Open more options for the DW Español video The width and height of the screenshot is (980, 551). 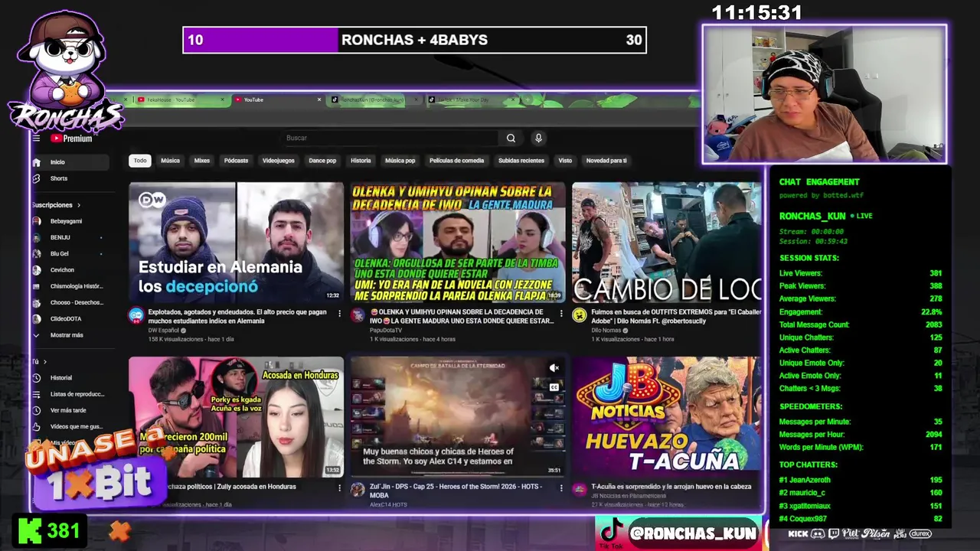point(340,314)
